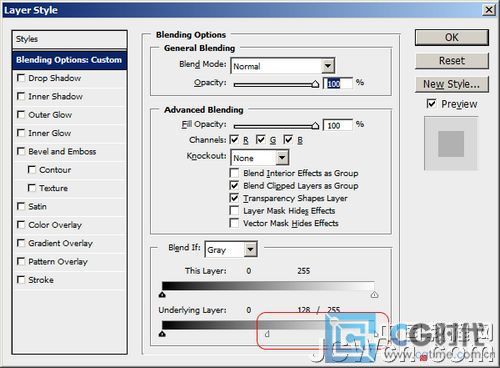Click the This Layer gradient bar
500x368 pixels.
[x=268, y=286]
